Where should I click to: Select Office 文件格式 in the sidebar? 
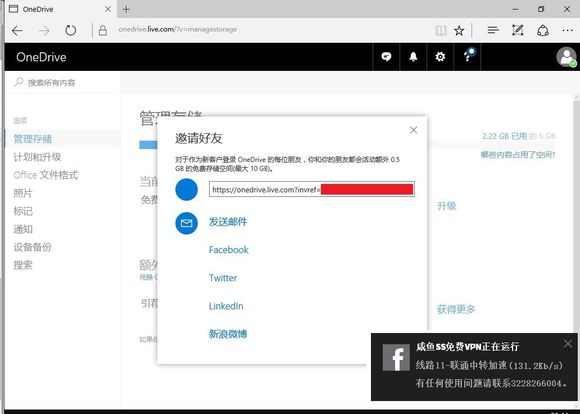pyautogui.click(x=46, y=175)
